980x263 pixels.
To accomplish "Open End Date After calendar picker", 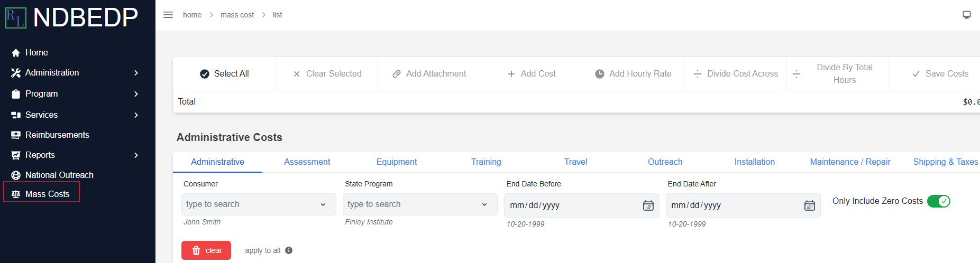I will pos(809,205).
